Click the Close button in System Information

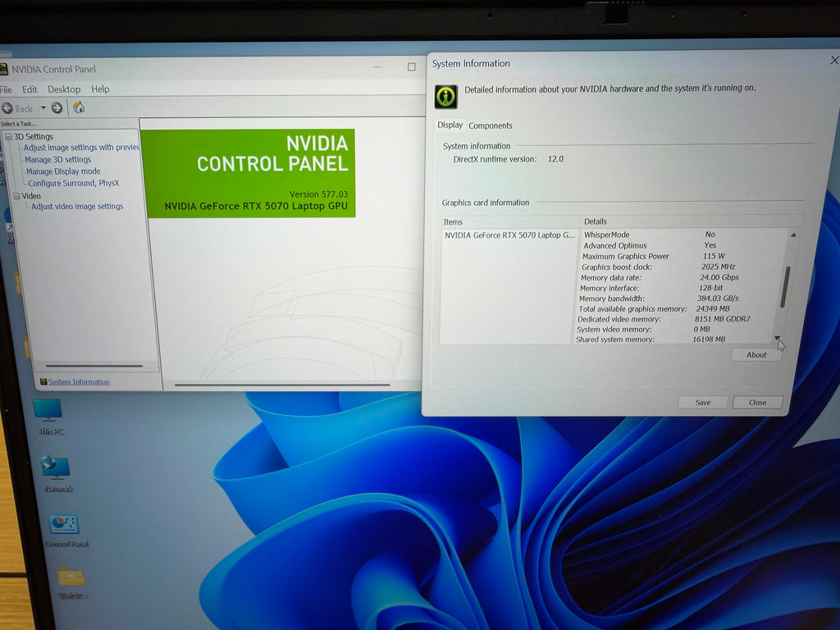(x=757, y=402)
